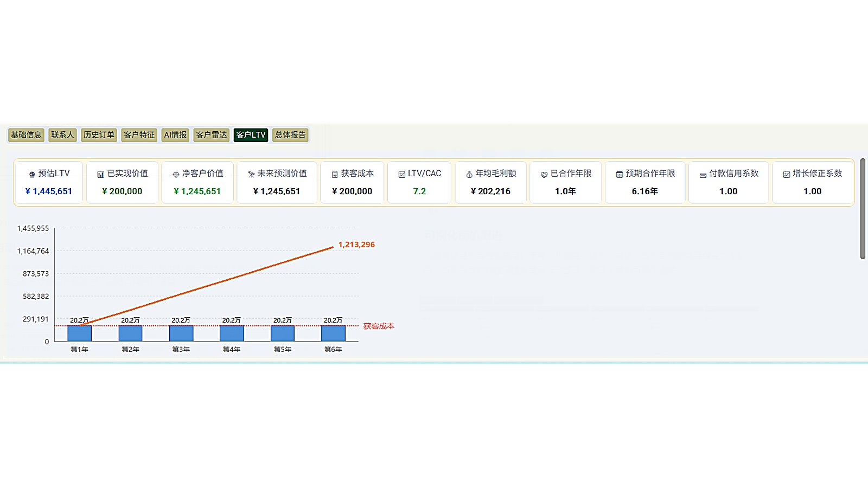This screenshot has width=868, height=488.
Task: Click the 付款信用系数 card icon
Action: click(703, 174)
